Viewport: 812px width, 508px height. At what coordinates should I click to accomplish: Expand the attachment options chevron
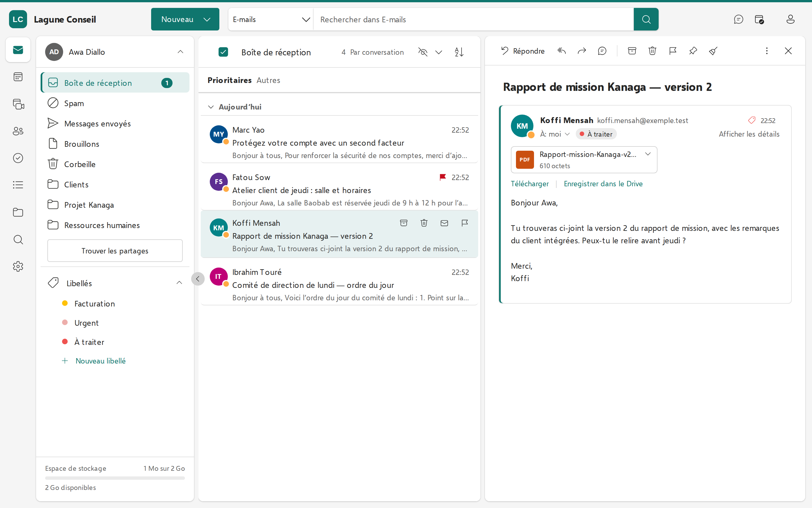(648, 154)
